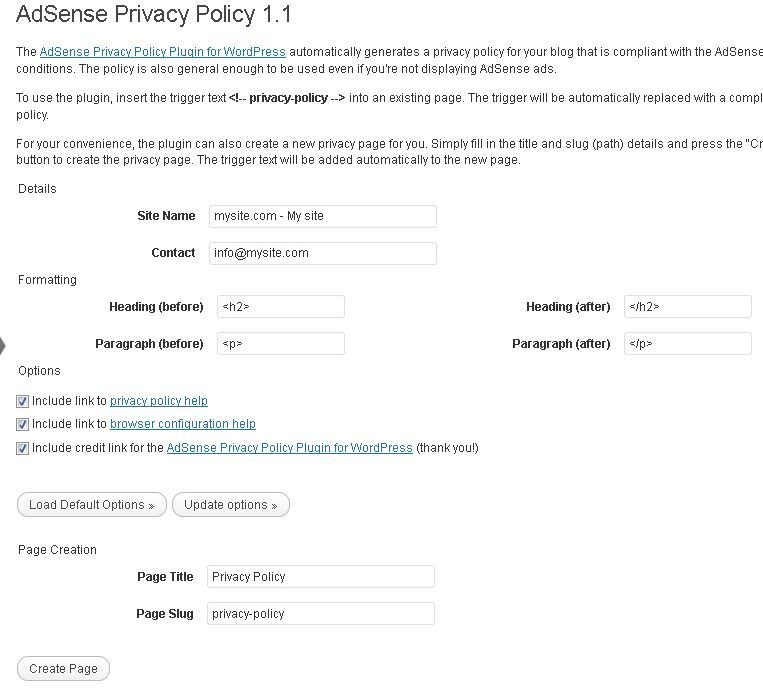Click the Page Title input field
The image size is (763, 695).
[x=321, y=577]
